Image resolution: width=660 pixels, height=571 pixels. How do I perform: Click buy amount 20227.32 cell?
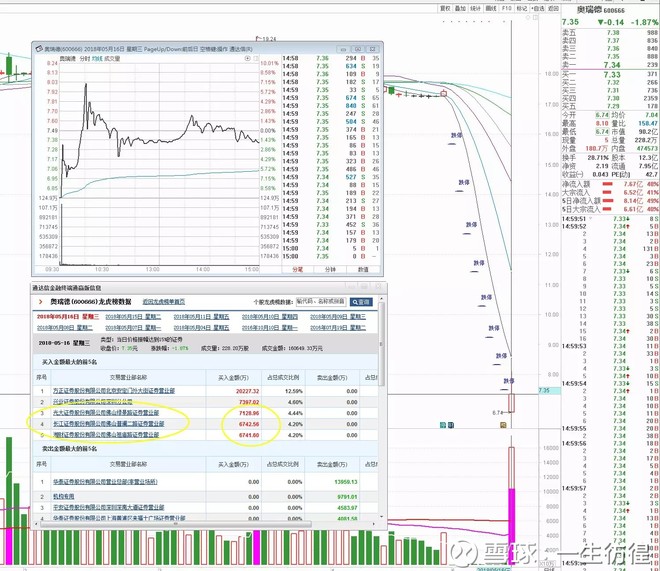point(248,391)
